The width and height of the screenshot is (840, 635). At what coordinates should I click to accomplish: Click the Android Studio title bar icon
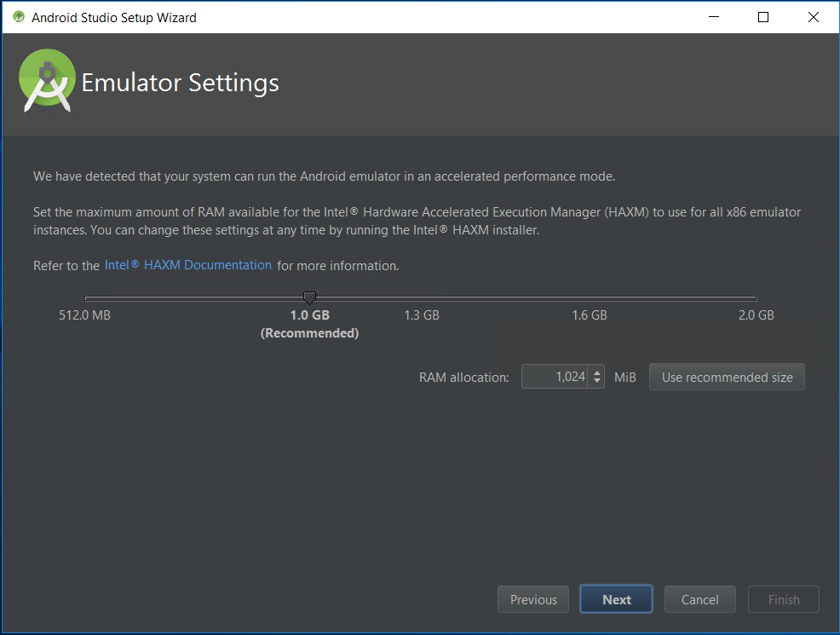[19, 17]
